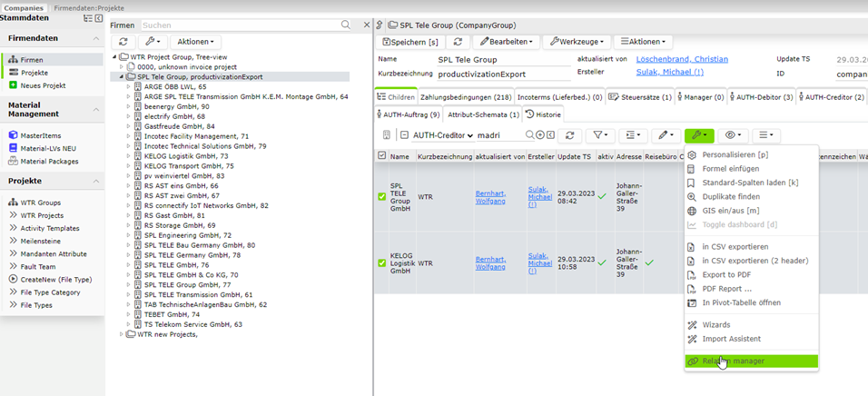This screenshot has width=868, height=396.
Task: Select Export to PDF menu entry
Action: (727, 274)
